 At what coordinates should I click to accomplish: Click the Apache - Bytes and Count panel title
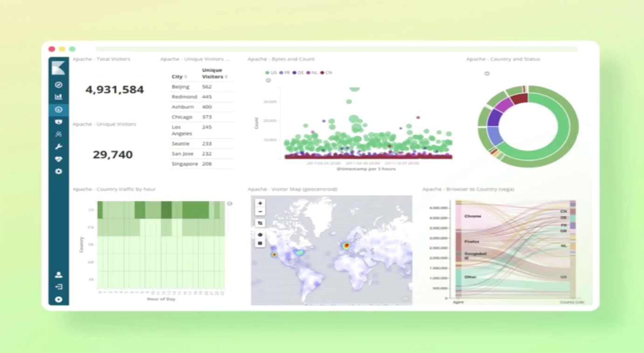click(281, 59)
